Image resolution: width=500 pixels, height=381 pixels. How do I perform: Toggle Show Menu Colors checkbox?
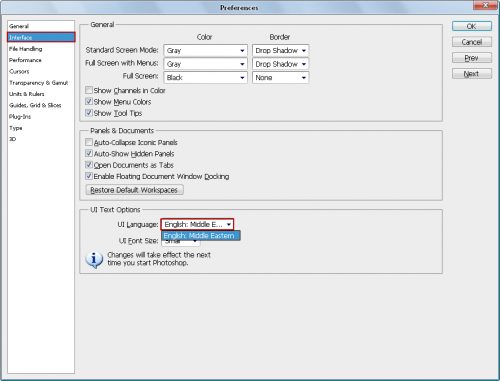pyautogui.click(x=89, y=102)
